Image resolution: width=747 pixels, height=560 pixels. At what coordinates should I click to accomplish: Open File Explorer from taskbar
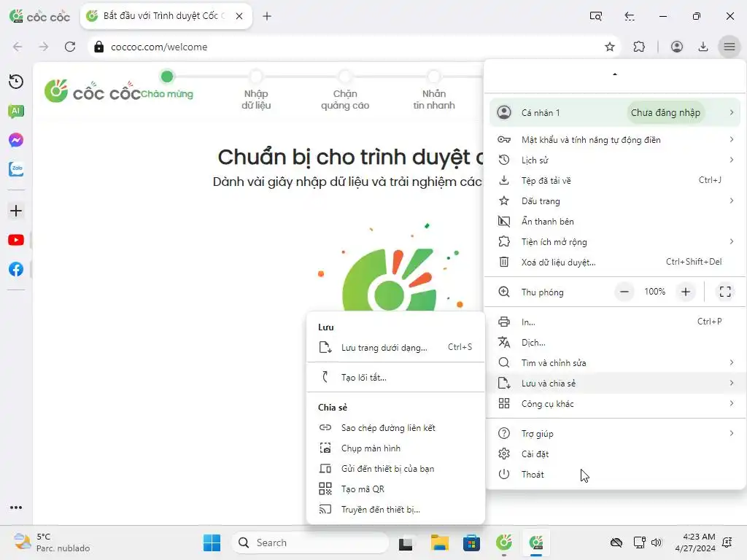point(439,542)
